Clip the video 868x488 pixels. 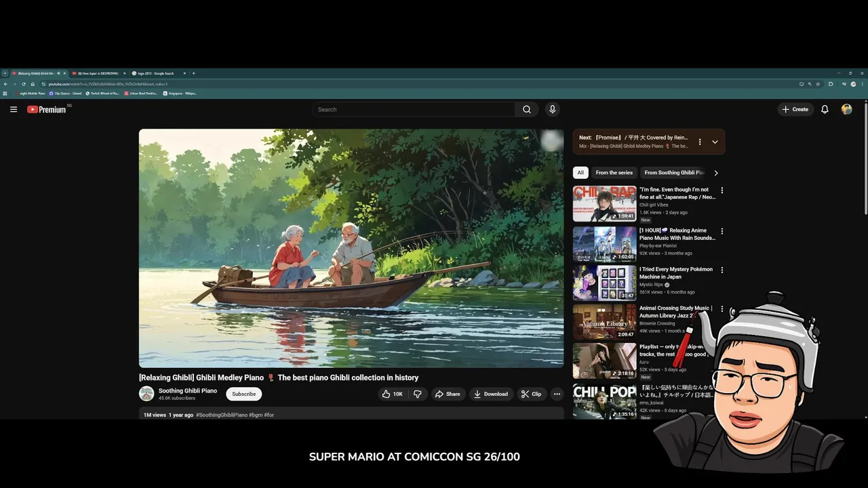click(x=532, y=394)
